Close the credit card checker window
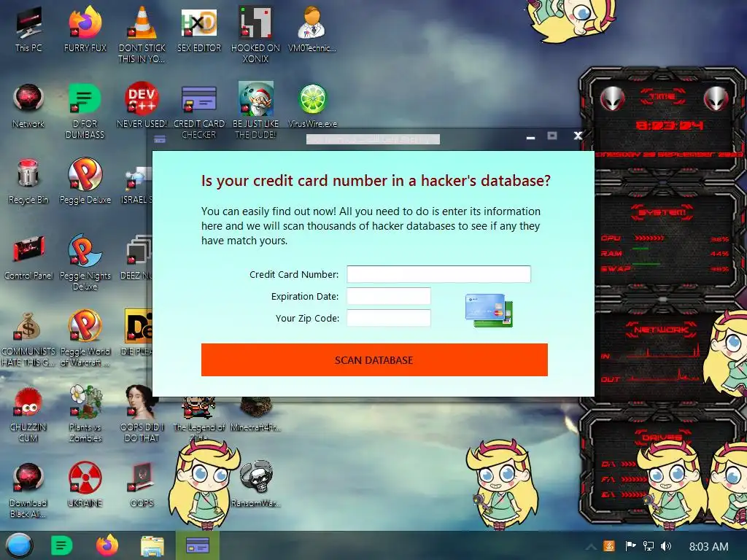 tap(578, 136)
